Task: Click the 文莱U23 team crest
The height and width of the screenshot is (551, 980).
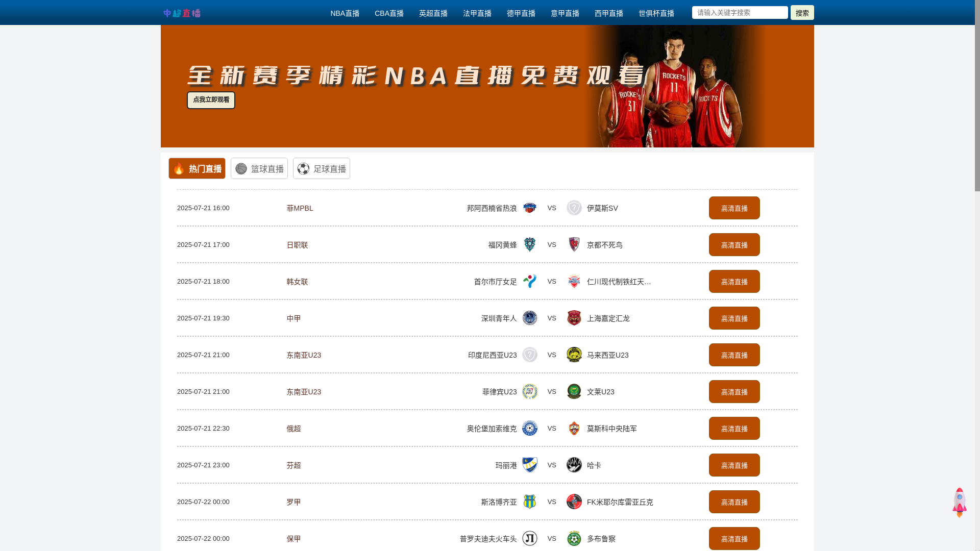Action: 574,391
